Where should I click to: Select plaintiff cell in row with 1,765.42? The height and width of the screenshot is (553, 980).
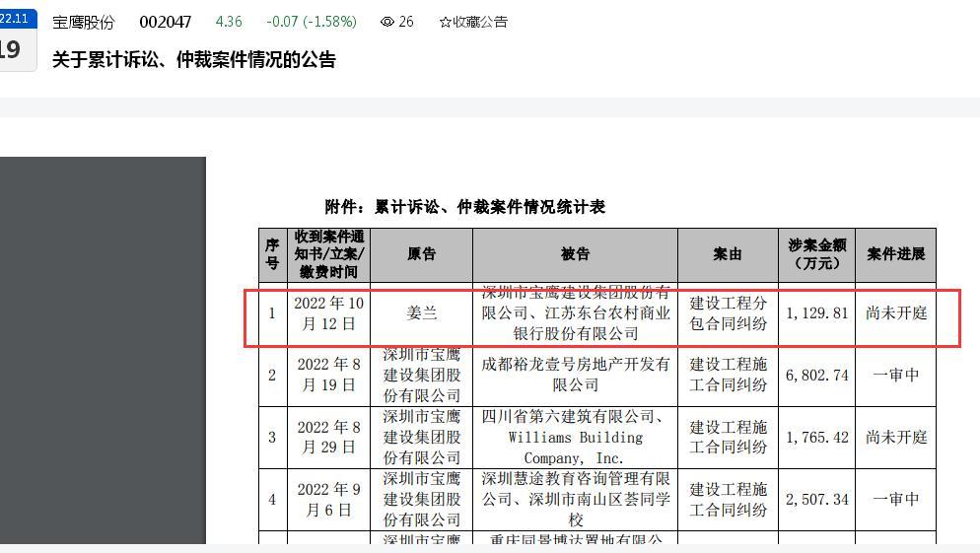click(421, 438)
